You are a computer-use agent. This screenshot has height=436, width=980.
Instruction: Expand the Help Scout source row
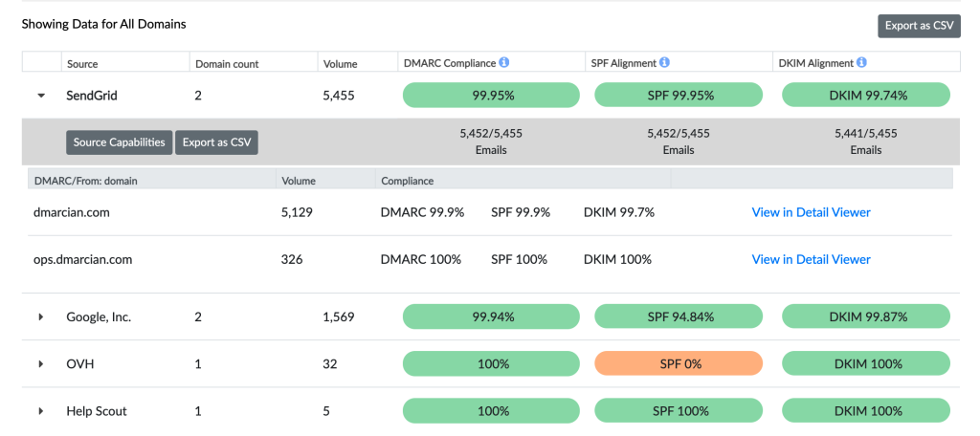(x=41, y=411)
